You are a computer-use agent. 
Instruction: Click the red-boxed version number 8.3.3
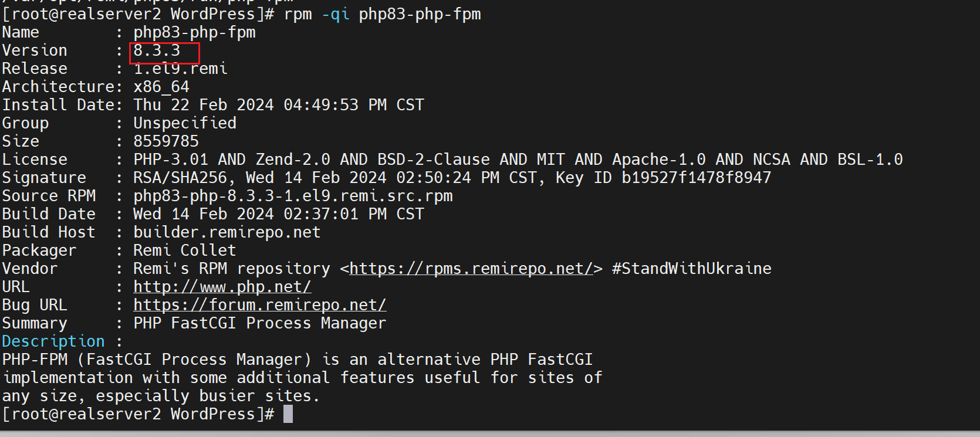coord(157,51)
